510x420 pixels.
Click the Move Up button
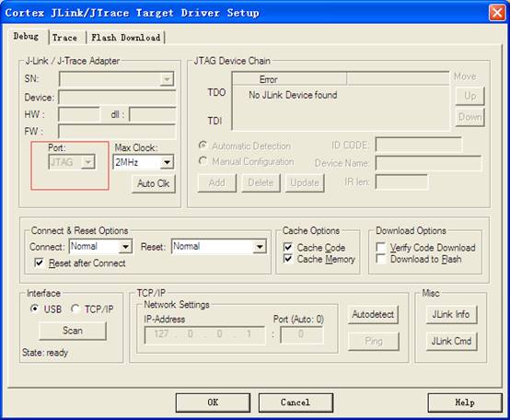(x=470, y=96)
